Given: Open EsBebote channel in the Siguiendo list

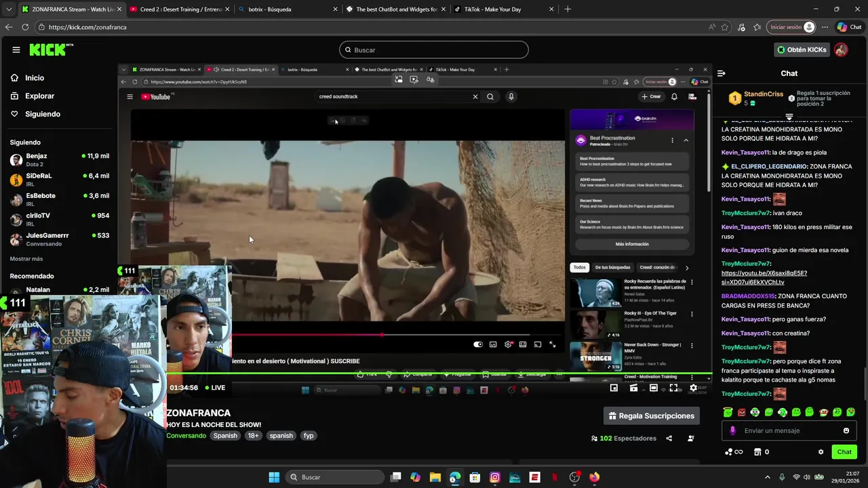Looking at the screenshot, I should tap(60, 199).
